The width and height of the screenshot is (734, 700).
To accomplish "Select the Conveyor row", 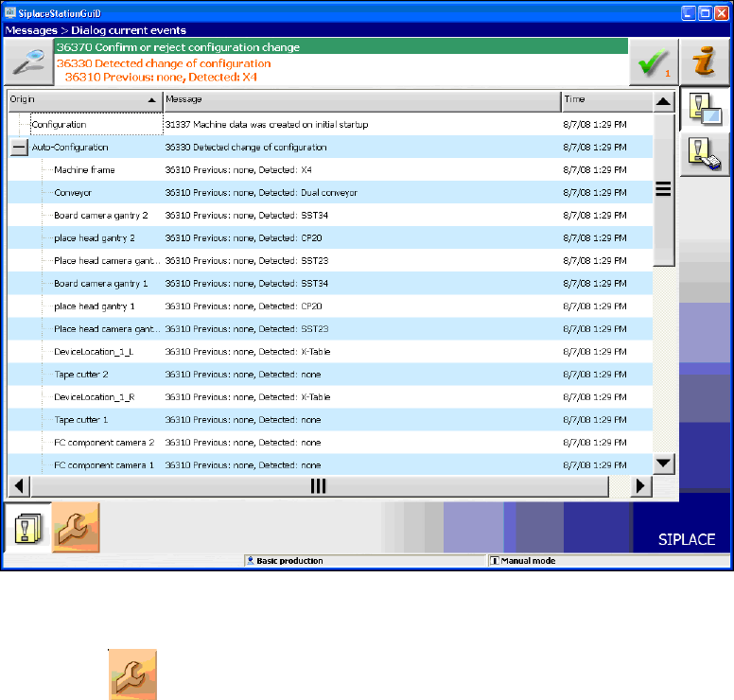I will (x=330, y=192).
